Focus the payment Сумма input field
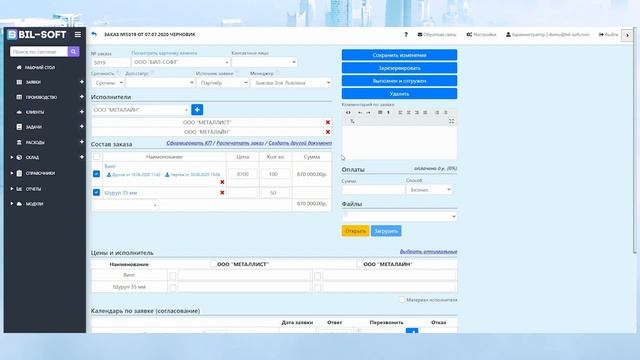The height and width of the screenshot is (360, 640). [x=373, y=190]
